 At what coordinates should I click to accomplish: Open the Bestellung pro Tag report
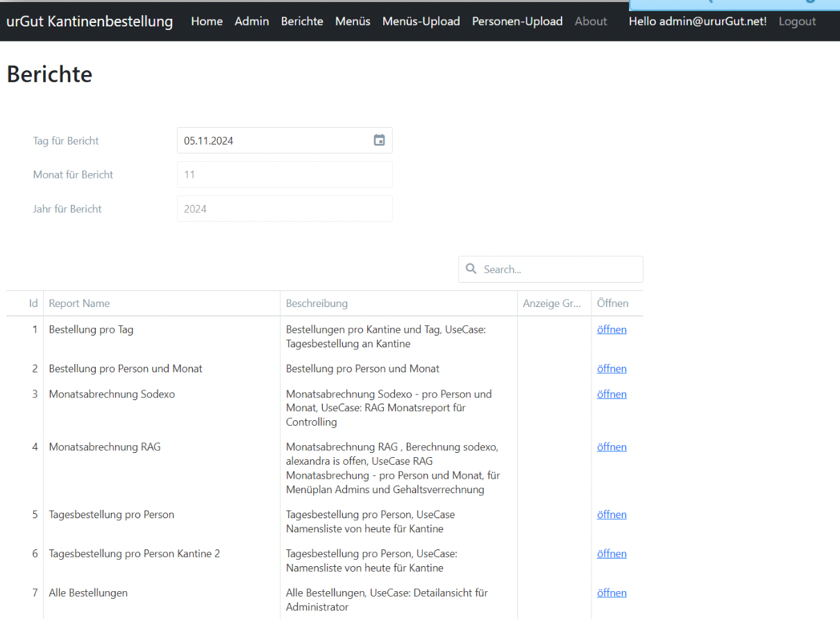point(612,329)
